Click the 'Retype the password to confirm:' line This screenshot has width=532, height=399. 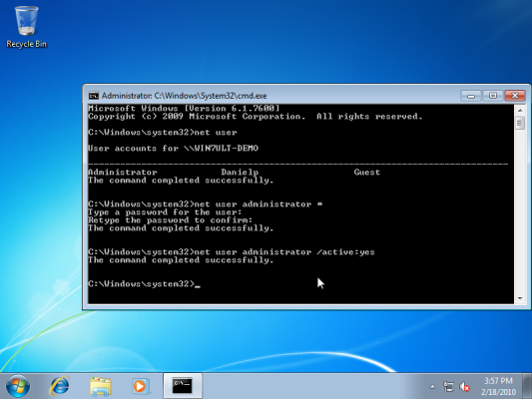170,220
